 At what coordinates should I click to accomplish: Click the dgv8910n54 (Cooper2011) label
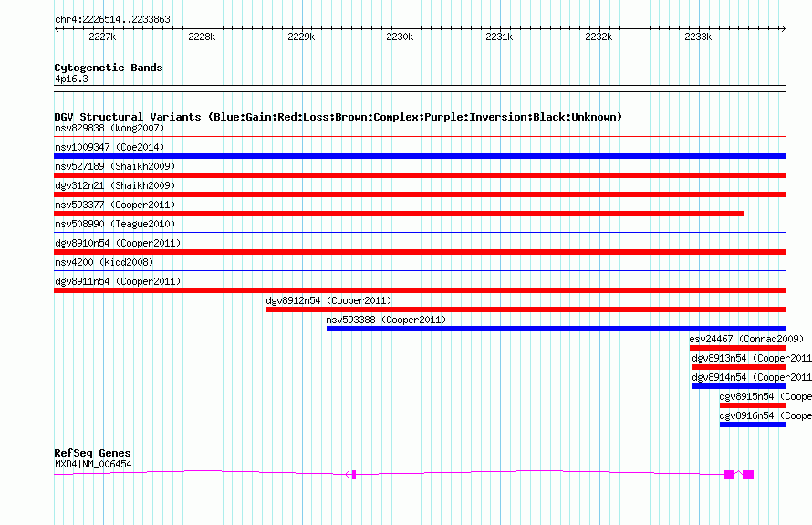(x=117, y=243)
